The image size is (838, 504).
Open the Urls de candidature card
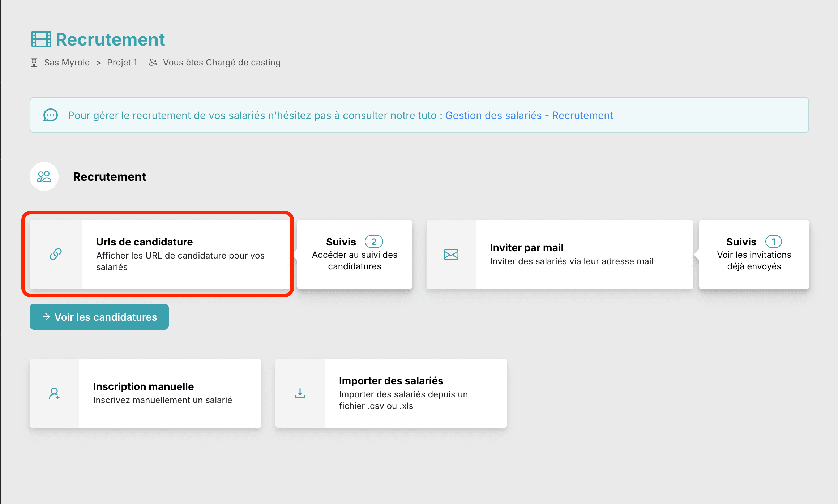[x=160, y=254]
